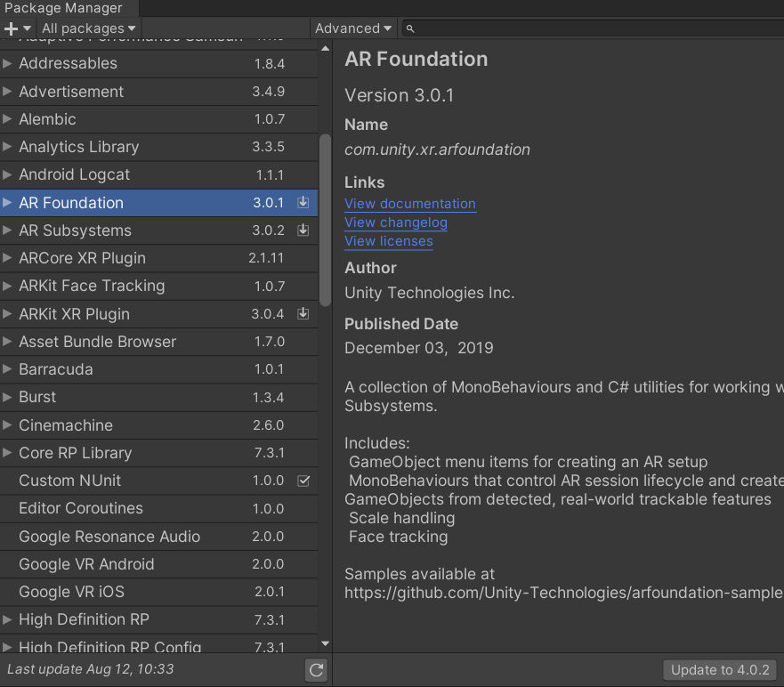Screen dimensions: 784x687
Task: Click Last update Aug 12 status text
Action: click(91, 669)
